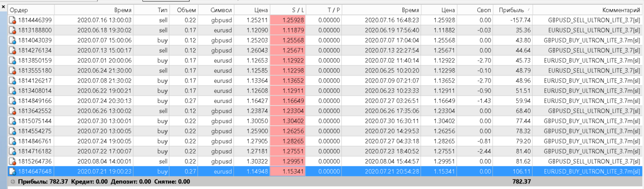Click the order icon for 1814846761

13,141
